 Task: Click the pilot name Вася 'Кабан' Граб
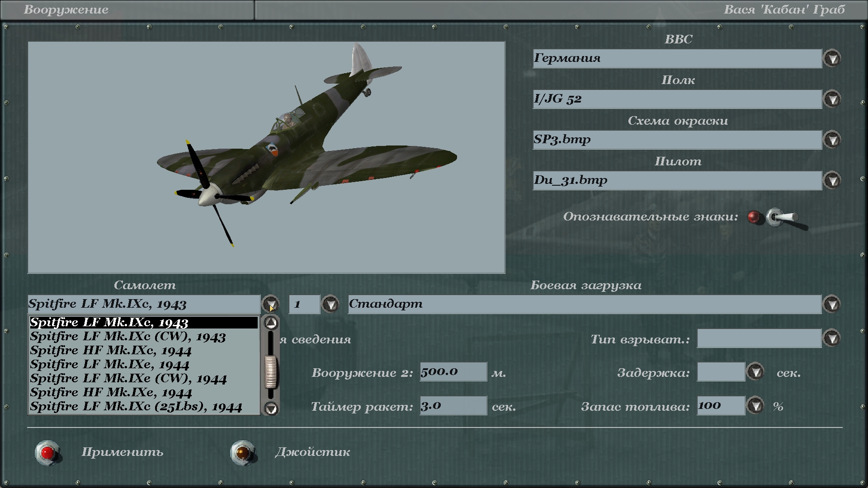pos(784,9)
